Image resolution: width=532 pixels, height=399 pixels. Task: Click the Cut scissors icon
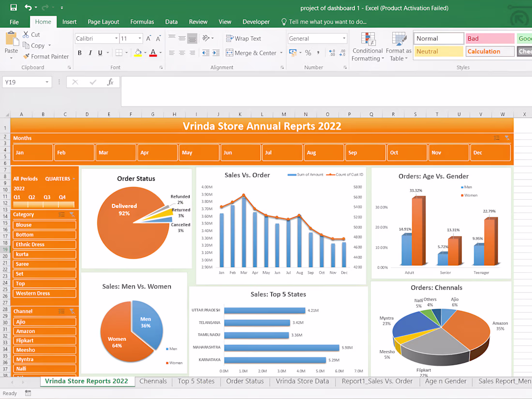coord(26,35)
